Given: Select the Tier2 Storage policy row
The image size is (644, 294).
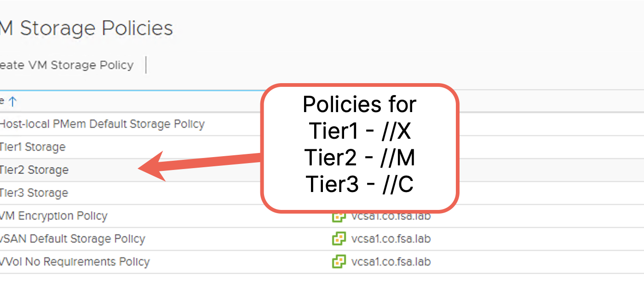Looking at the screenshot, I should pos(34,170).
